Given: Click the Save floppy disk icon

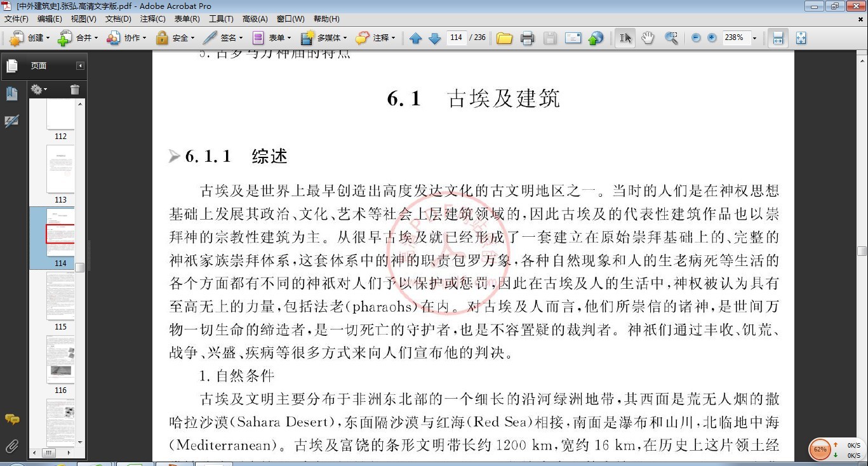Looking at the screenshot, I should [x=550, y=38].
